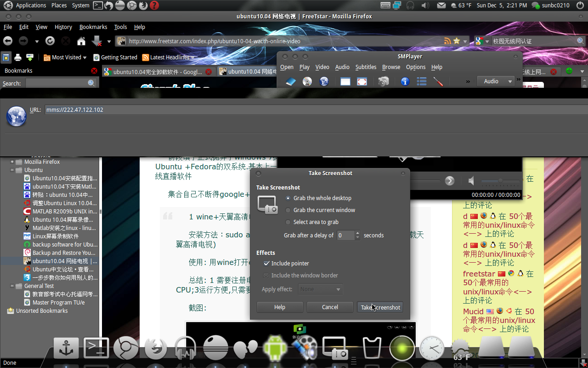Toggle the bookmarks sidebar star icon
This screenshot has height=368, width=588.
(6, 57)
